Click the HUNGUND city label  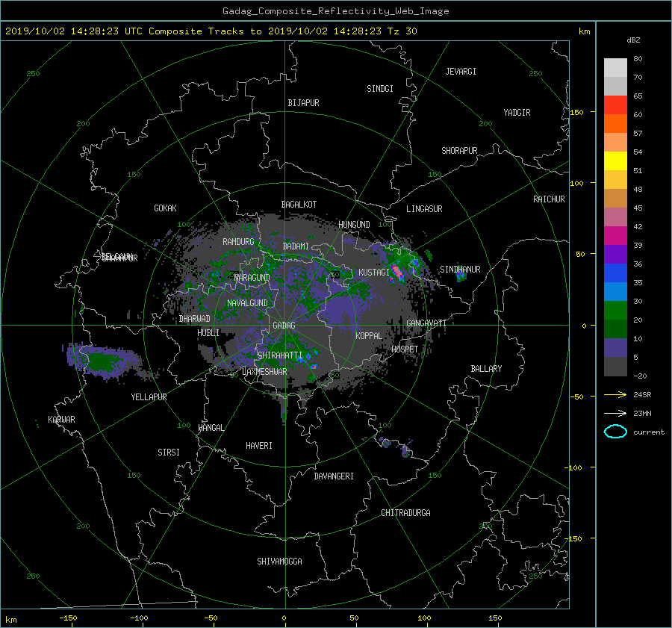point(354,225)
